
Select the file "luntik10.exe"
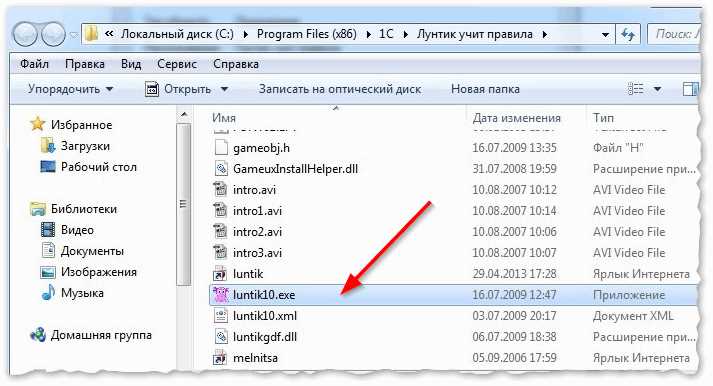click(264, 295)
